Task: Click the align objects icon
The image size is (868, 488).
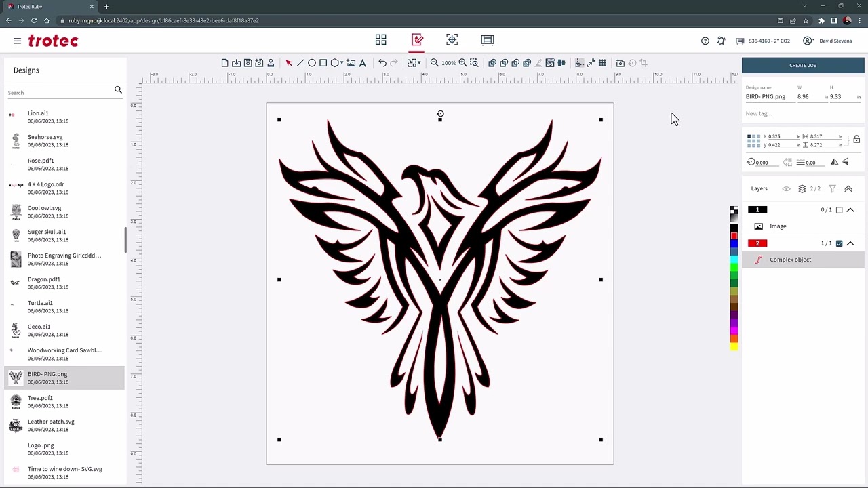Action: click(561, 63)
